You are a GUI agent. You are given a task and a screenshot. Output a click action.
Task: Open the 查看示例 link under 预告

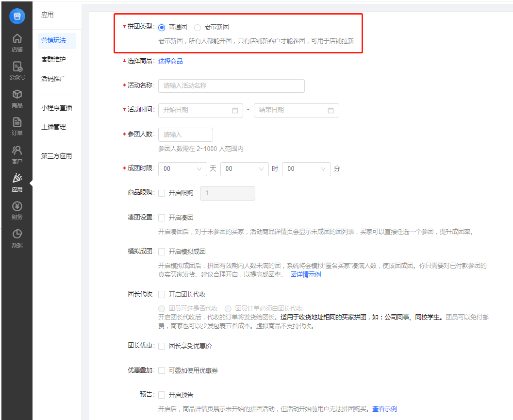pyautogui.click(x=384, y=409)
